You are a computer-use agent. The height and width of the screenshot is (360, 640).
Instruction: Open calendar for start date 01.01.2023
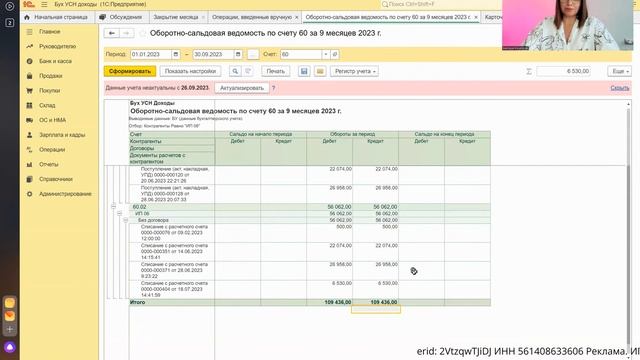176,54
